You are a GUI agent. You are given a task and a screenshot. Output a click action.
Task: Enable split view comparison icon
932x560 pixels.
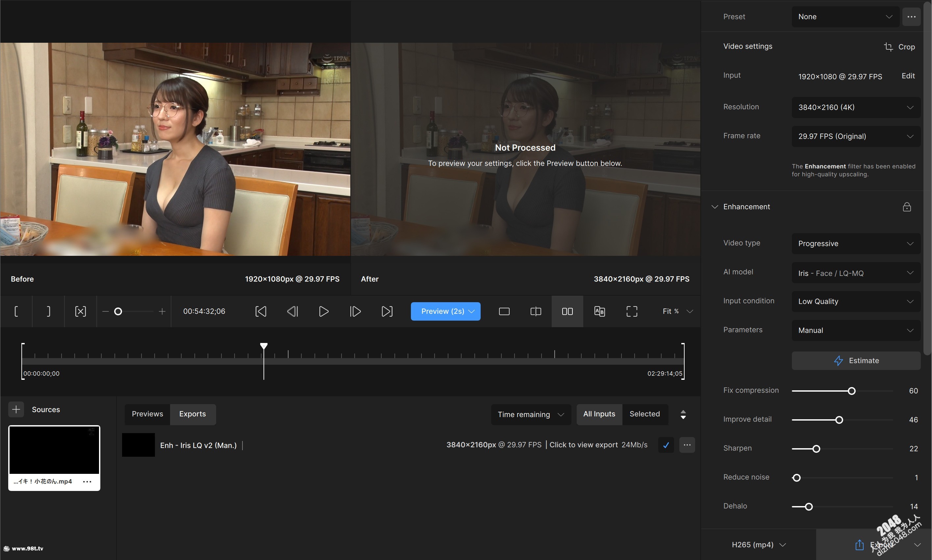[536, 311]
